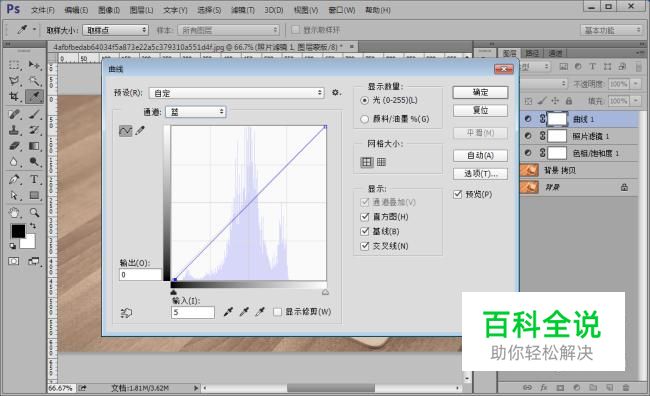
Task: Select the Eyedropper tool in the toolbox
Action: (34, 97)
